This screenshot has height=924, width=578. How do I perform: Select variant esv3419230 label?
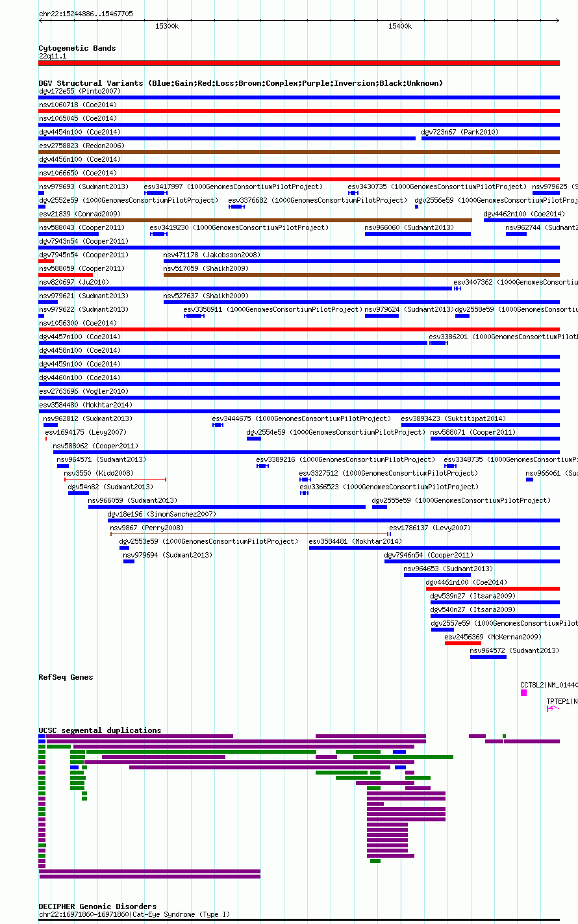[239, 227]
